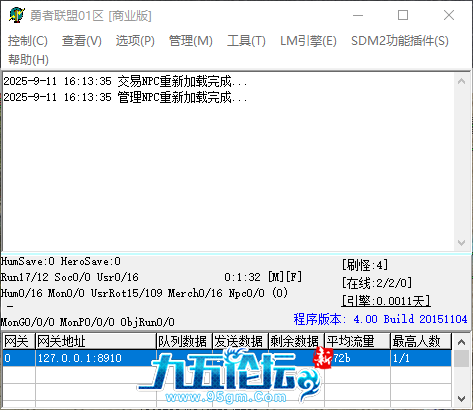473x410 pixels.
Task: Maximize the 勇者联盟01区 window
Action: tap(403, 15)
